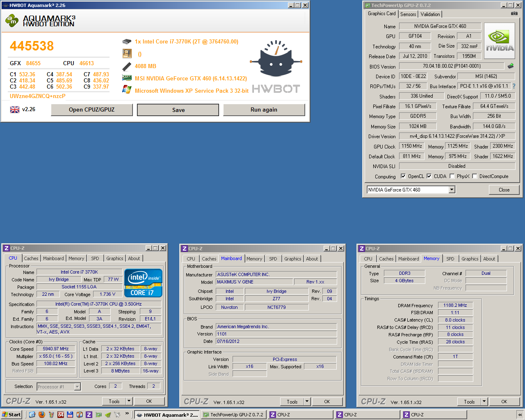Launch the NVIDIA green quick launch icon
525x420 pixels.
pyautogui.click(x=108, y=415)
